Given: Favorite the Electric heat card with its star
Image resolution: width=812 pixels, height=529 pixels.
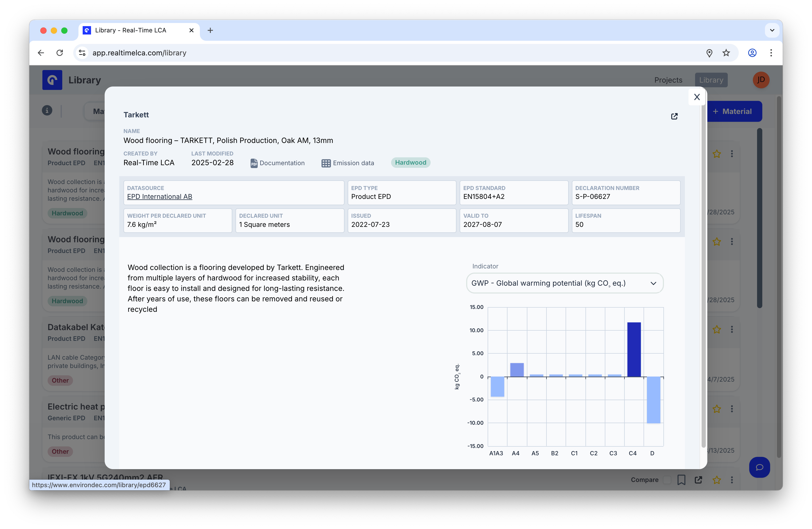Looking at the screenshot, I should click(x=717, y=409).
